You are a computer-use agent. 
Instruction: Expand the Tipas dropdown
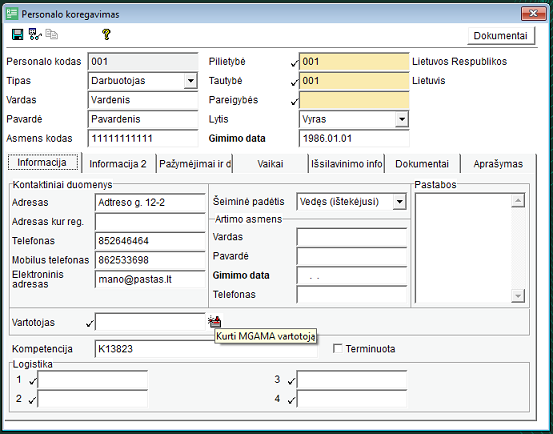(x=190, y=81)
